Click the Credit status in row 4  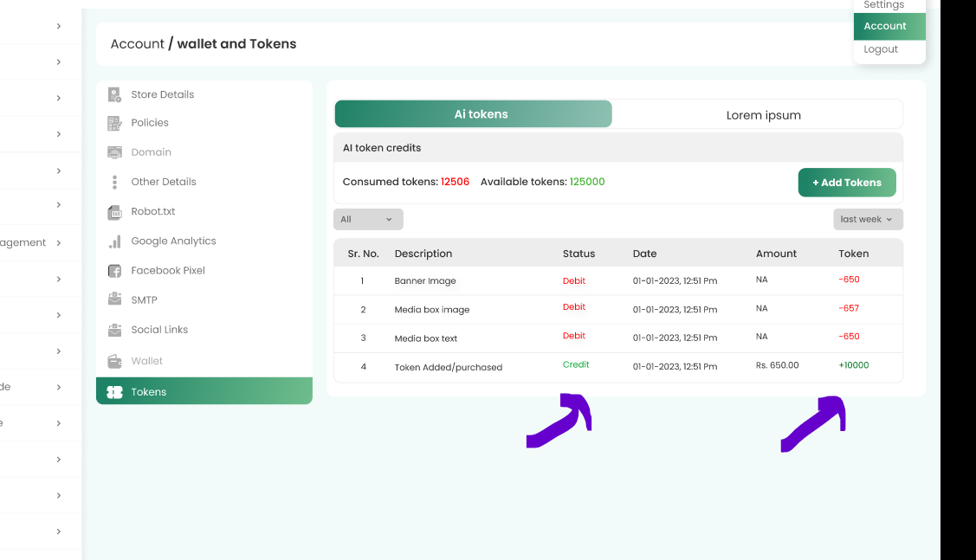(576, 364)
